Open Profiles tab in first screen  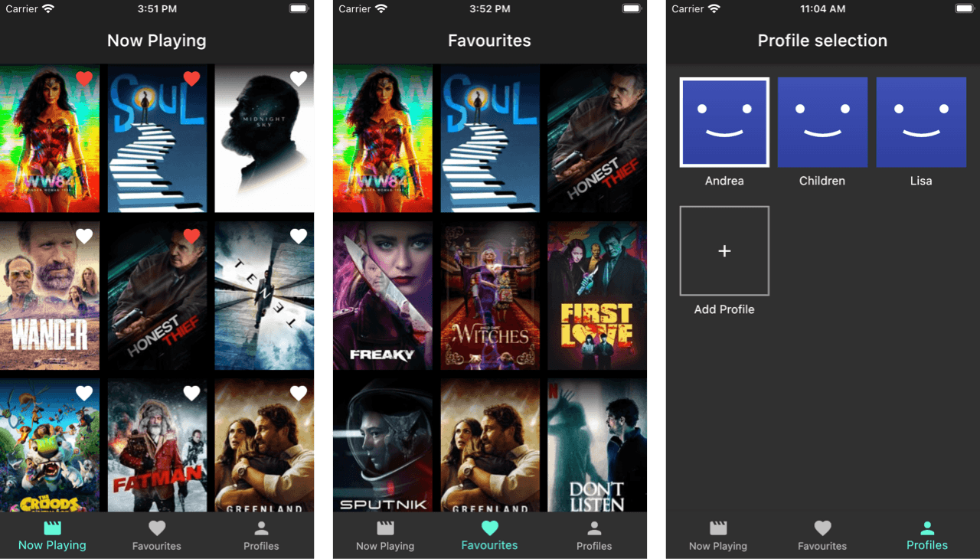[261, 536]
